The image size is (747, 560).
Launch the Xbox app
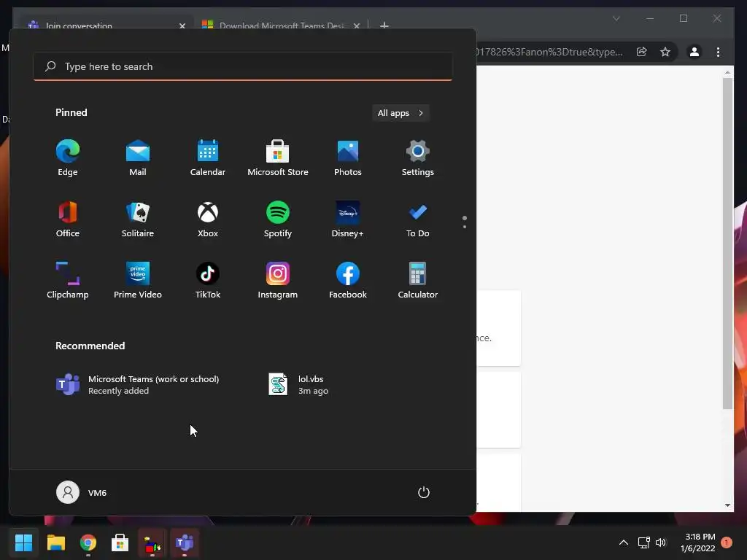(x=208, y=219)
